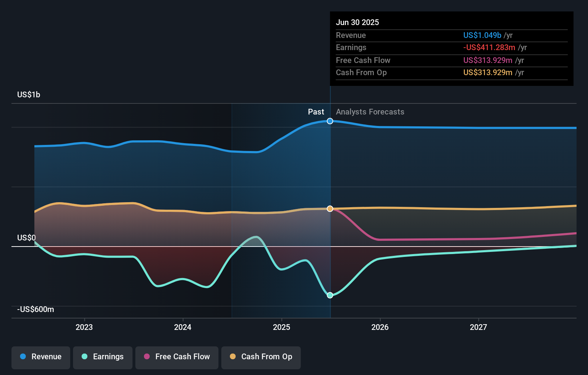Click the 2024 x-axis label

click(183, 327)
